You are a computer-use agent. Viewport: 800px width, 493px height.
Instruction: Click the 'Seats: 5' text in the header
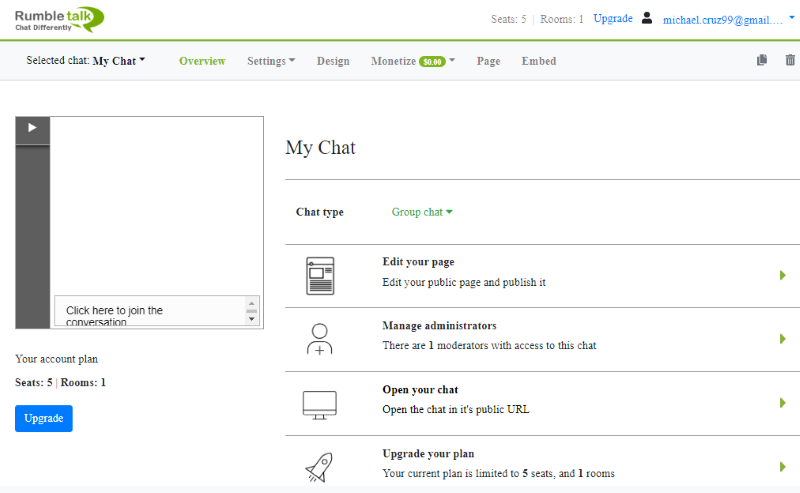click(x=508, y=19)
